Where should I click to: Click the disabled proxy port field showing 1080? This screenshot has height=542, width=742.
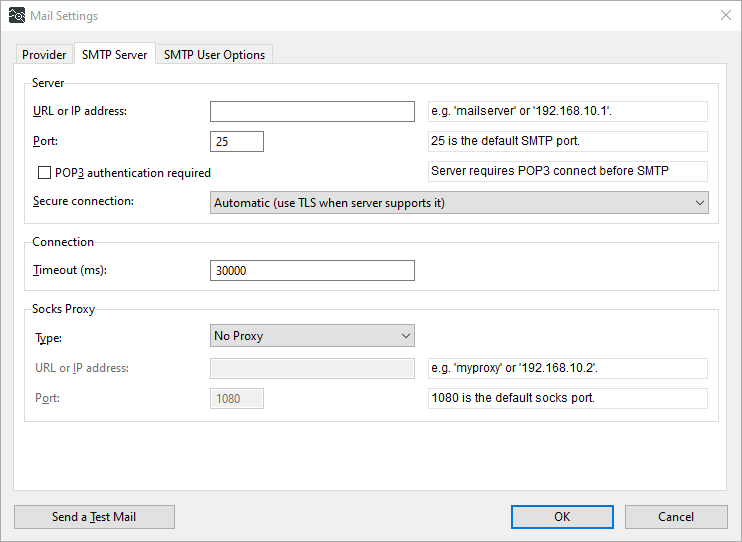(x=237, y=399)
